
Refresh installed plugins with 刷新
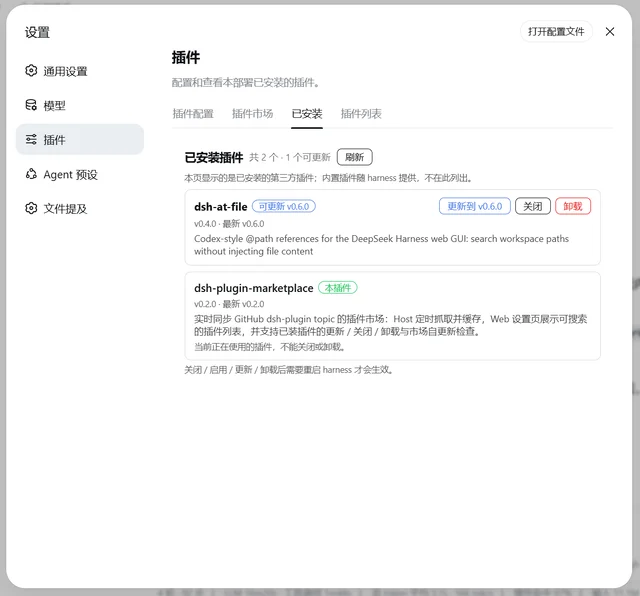[x=354, y=157]
